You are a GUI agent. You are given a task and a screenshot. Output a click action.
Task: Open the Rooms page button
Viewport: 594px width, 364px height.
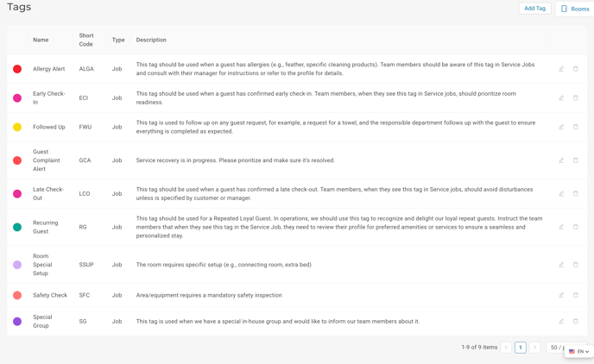575,9
